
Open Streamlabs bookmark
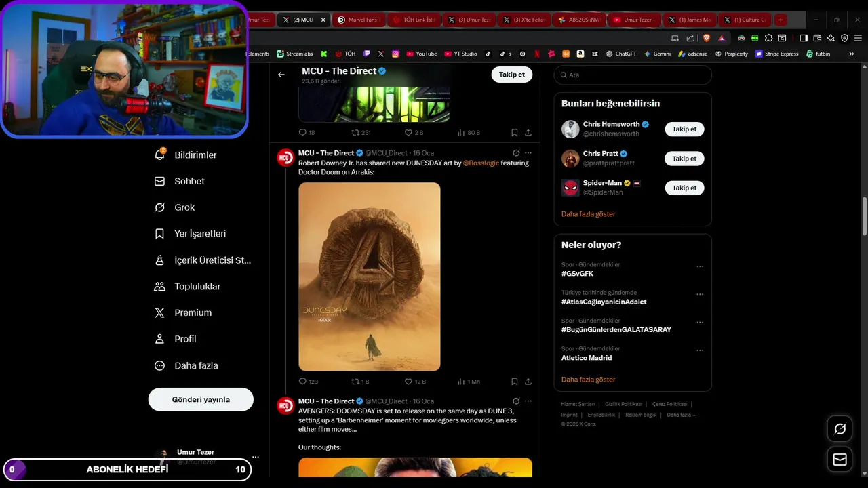(294, 54)
